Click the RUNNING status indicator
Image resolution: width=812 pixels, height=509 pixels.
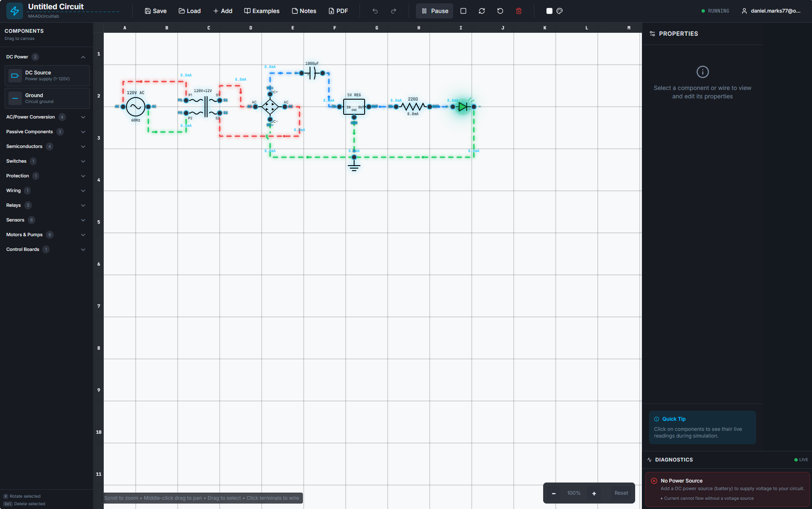click(715, 11)
